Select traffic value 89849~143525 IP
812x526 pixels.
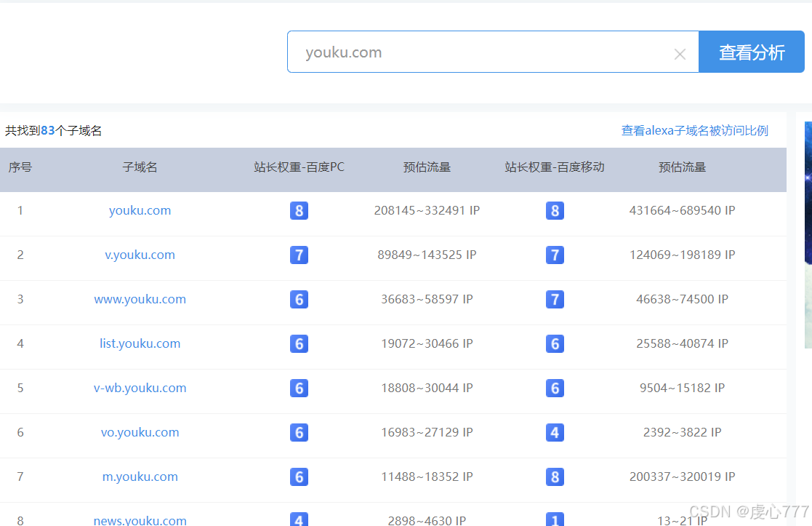pyautogui.click(x=427, y=255)
